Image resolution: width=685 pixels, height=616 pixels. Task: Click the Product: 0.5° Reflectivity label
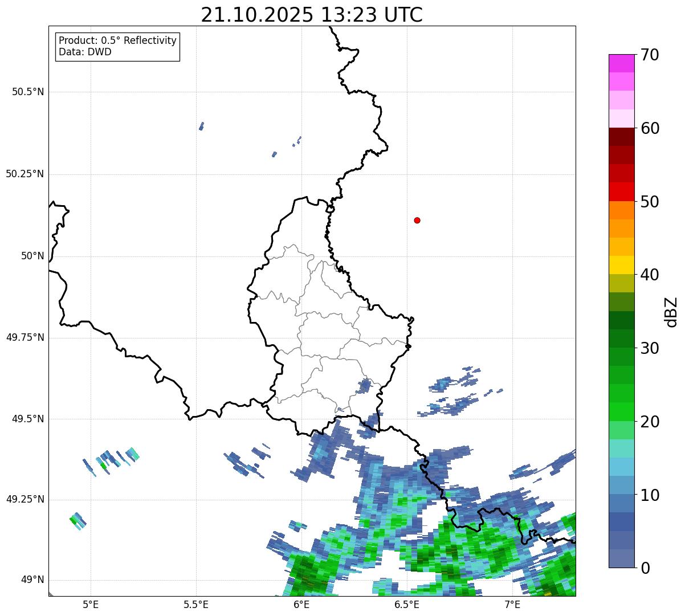pyautogui.click(x=117, y=41)
